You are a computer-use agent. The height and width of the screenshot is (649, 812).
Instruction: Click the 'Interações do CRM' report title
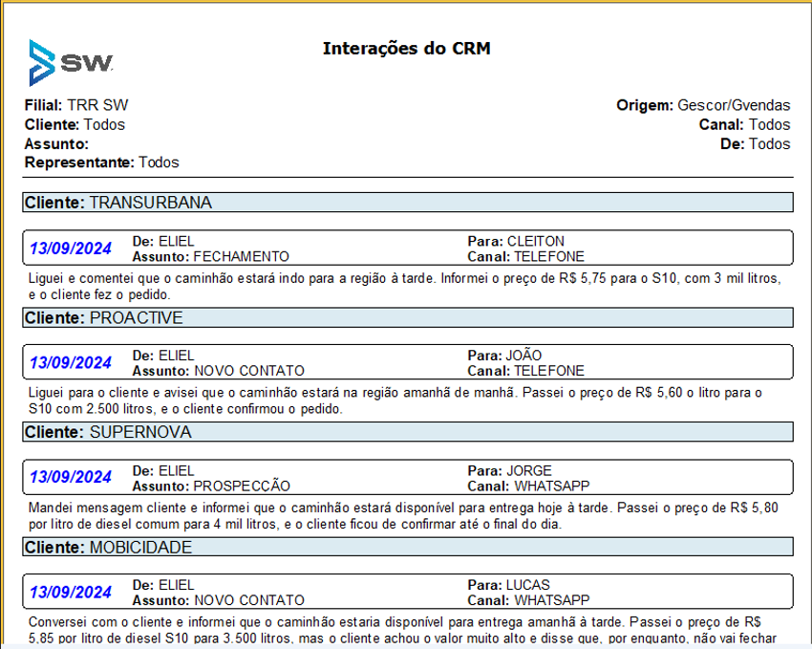pyautogui.click(x=407, y=49)
